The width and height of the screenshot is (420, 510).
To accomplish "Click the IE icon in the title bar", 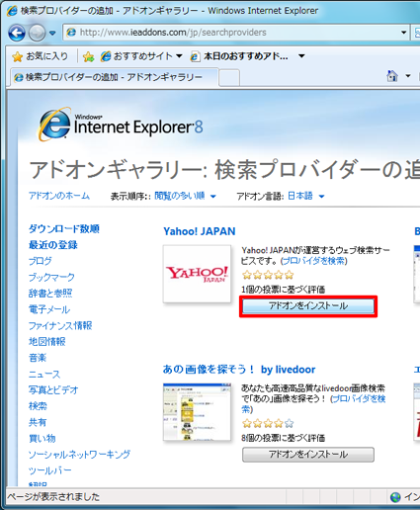I will click(x=12, y=11).
